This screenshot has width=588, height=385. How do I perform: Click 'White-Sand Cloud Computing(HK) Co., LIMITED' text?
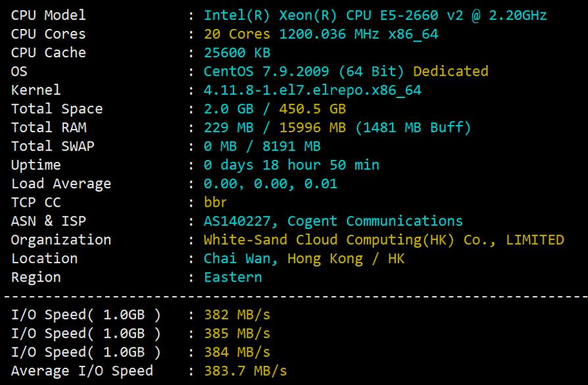[x=384, y=240]
